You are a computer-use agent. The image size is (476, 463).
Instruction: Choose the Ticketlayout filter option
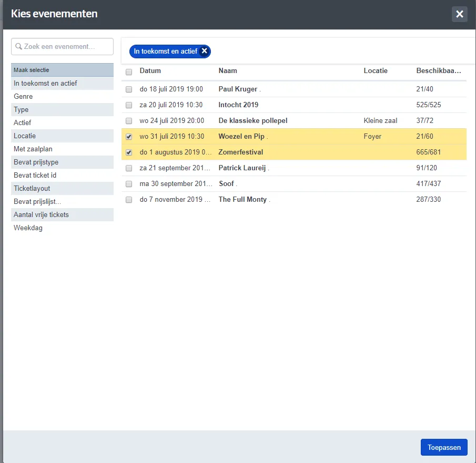click(x=62, y=189)
